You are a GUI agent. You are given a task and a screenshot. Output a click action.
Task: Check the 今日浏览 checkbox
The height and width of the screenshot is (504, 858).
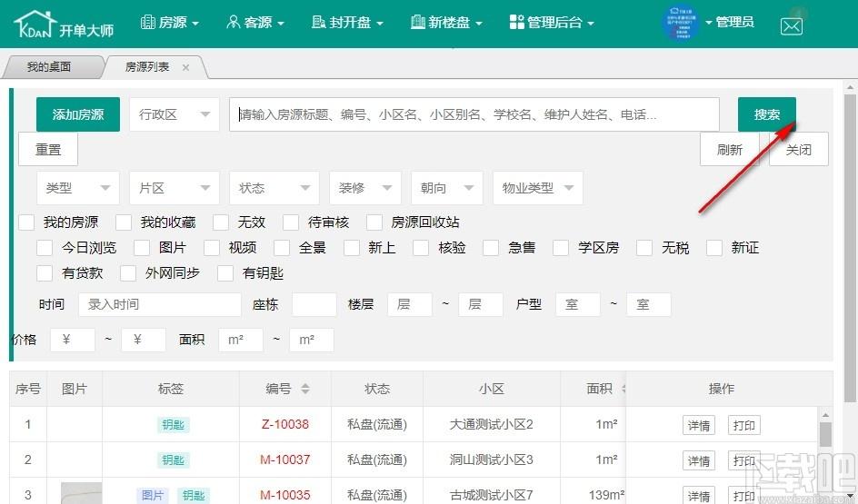click(45, 248)
